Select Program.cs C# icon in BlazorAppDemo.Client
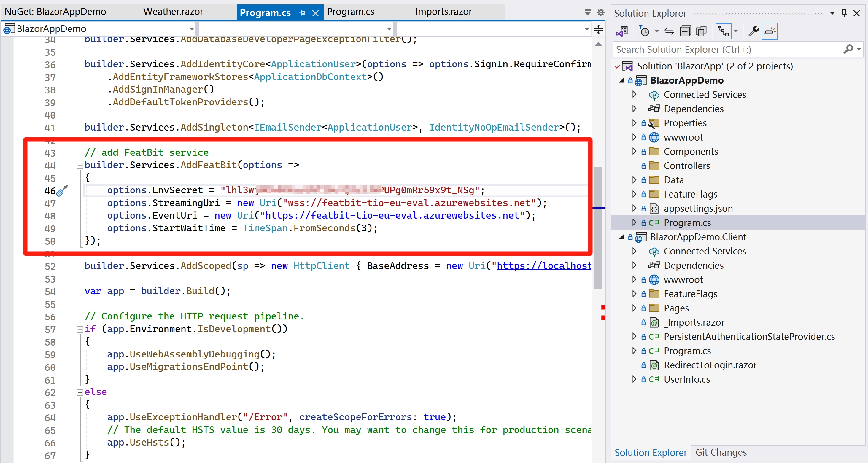This screenshot has width=868, height=463. click(x=654, y=351)
